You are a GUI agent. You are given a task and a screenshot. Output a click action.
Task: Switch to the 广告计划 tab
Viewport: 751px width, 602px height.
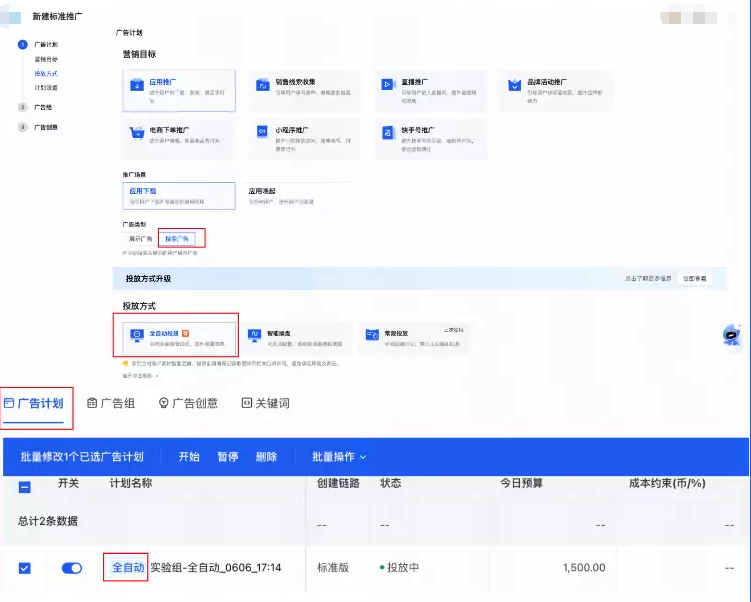point(34,403)
